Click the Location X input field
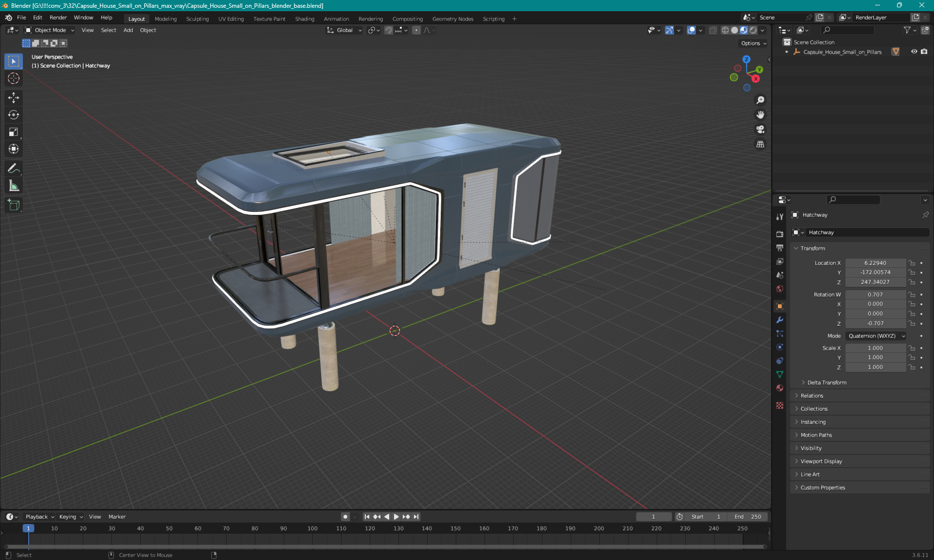Screen dimensions: 934x560 [875, 262]
